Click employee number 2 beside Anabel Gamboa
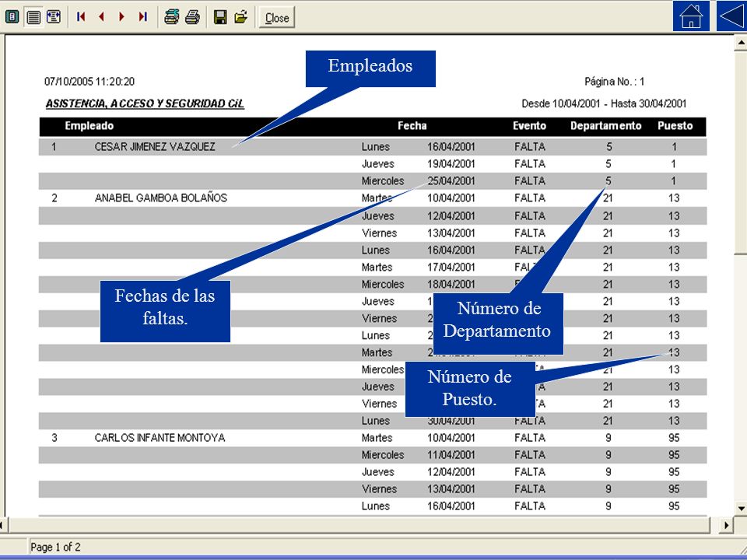This screenshot has height=560, width=747. [54, 198]
